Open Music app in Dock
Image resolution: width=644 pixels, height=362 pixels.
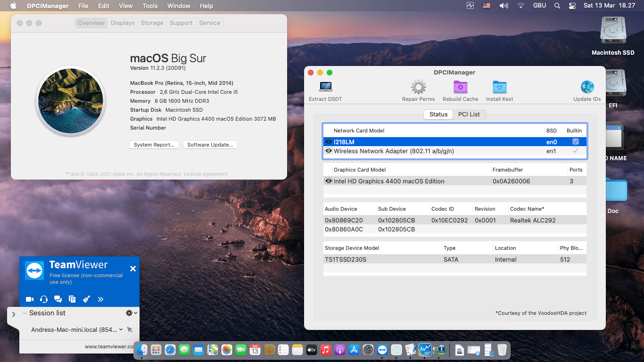point(325,350)
